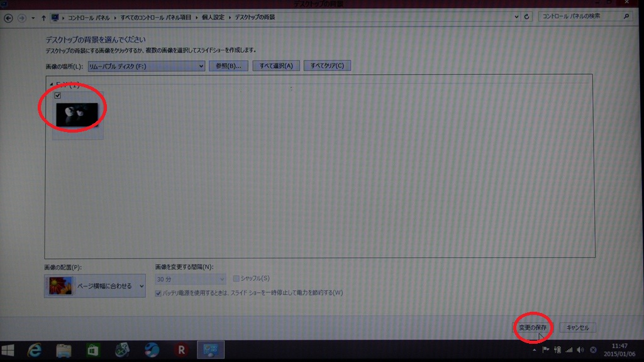Screen dimensions: 644x362
Task: Click the 参照(B)... browse button
Action: coord(228,65)
